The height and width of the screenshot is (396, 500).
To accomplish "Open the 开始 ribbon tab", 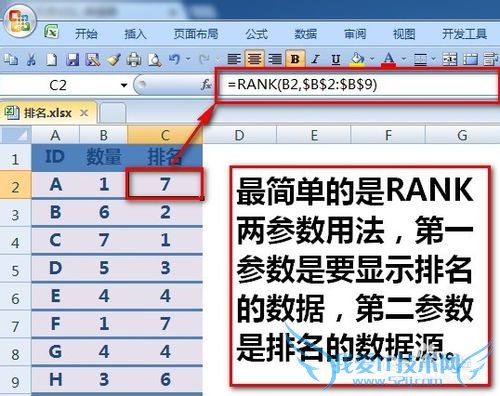I will pos(86,34).
